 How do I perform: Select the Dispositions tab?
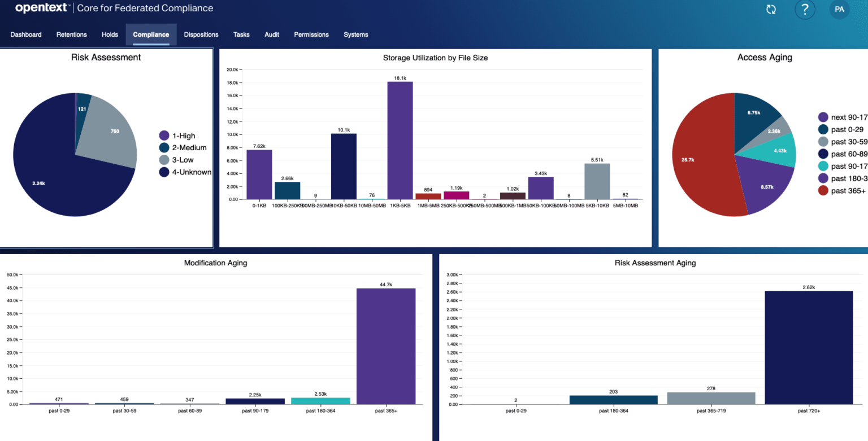tap(201, 34)
